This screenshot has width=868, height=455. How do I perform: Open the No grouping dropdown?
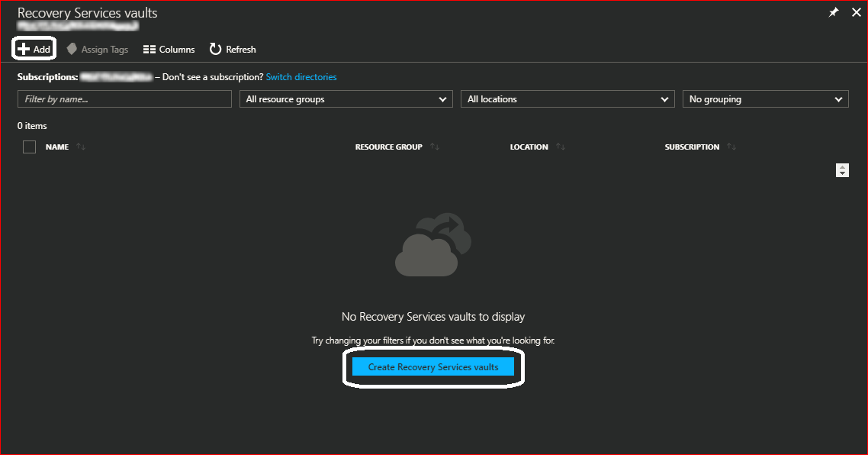coord(766,98)
